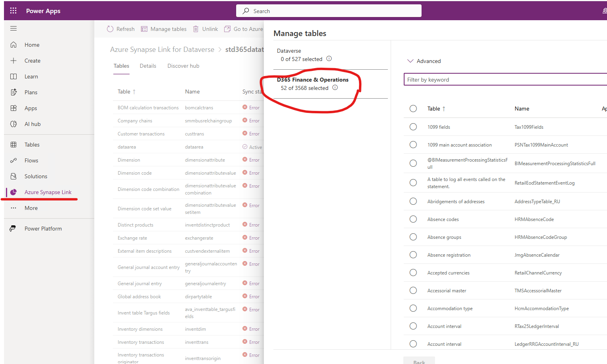The height and width of the screenshot is (364, 607).
Task: Click BOM calculation transactions table name
Action: pos(148,107)
